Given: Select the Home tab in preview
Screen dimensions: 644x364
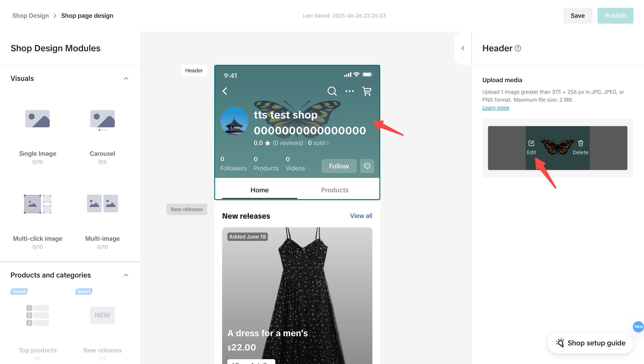Looking at the screenshot, I should coord(260,190).
